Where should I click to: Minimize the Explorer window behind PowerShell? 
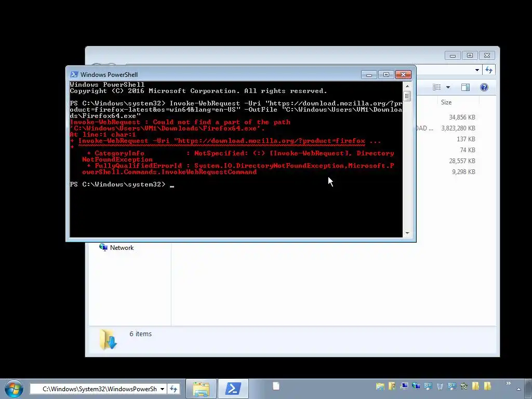[x=453, y=55]
